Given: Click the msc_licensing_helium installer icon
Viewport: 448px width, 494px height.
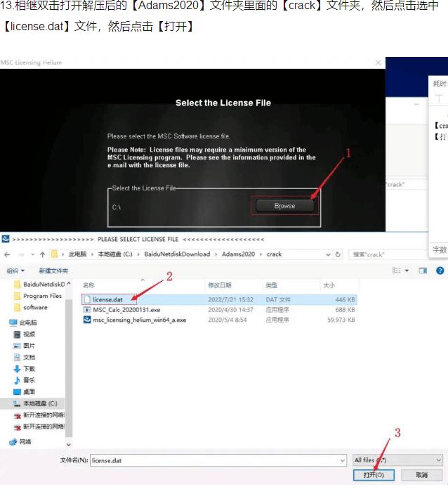Looking at the screenshot, I should (x=87, y=320).
